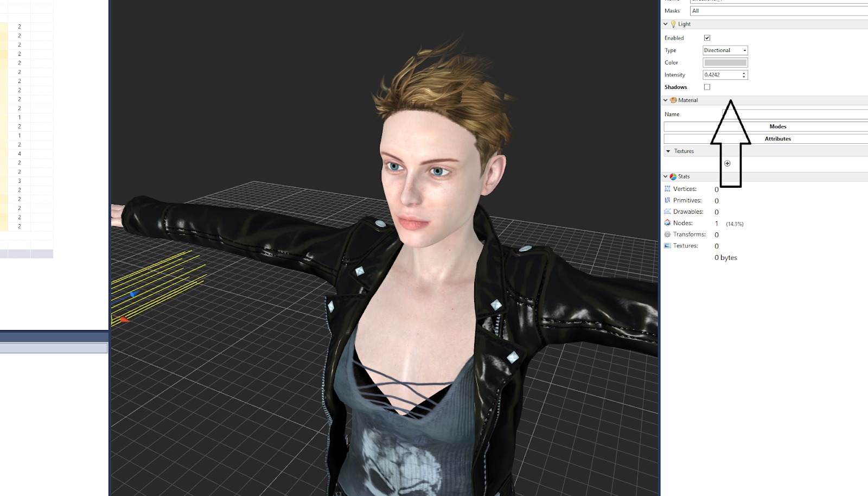This screenshot has width=868, height=496.
Task: Click into the Masks field showing All
Action: (779, 11)
